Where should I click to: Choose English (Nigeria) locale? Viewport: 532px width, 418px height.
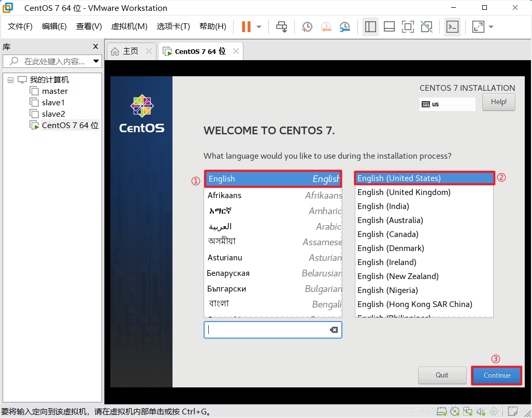point(424,290)
